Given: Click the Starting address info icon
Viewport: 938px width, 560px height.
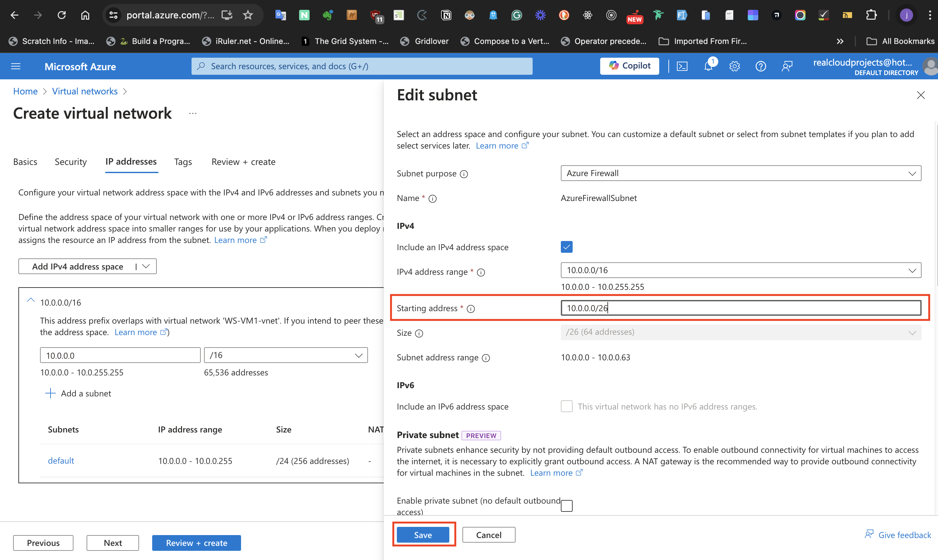Looking at the screenshot, I should [x=471, y=309].
